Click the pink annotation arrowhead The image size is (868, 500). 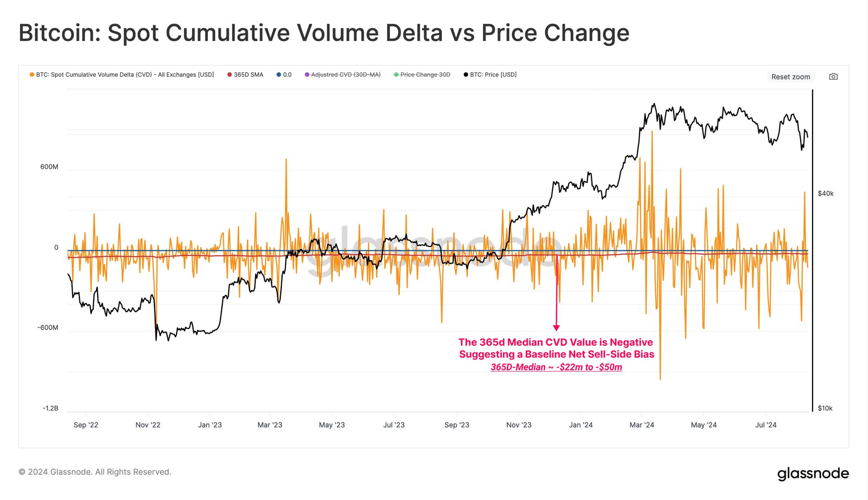[556, 328]
